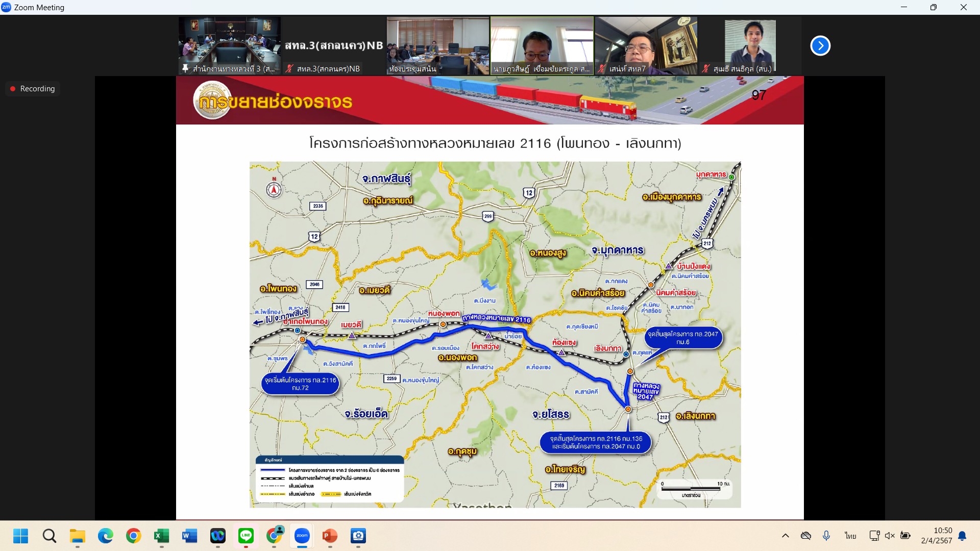Open clock and date flyout 10:50

tap(937, 536)
